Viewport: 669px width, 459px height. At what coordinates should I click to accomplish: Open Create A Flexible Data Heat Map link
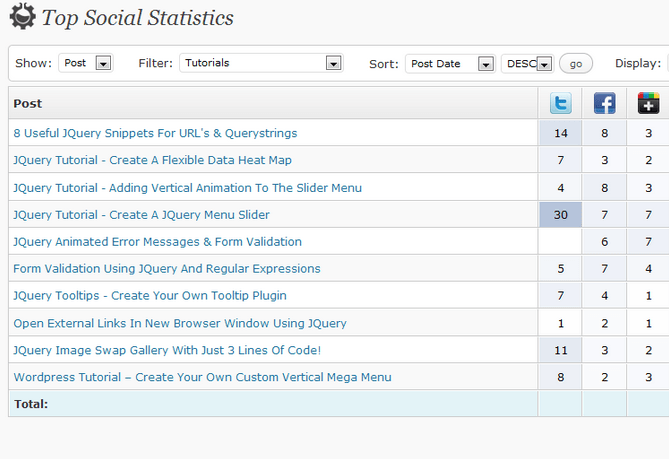[x=152, y=160]
